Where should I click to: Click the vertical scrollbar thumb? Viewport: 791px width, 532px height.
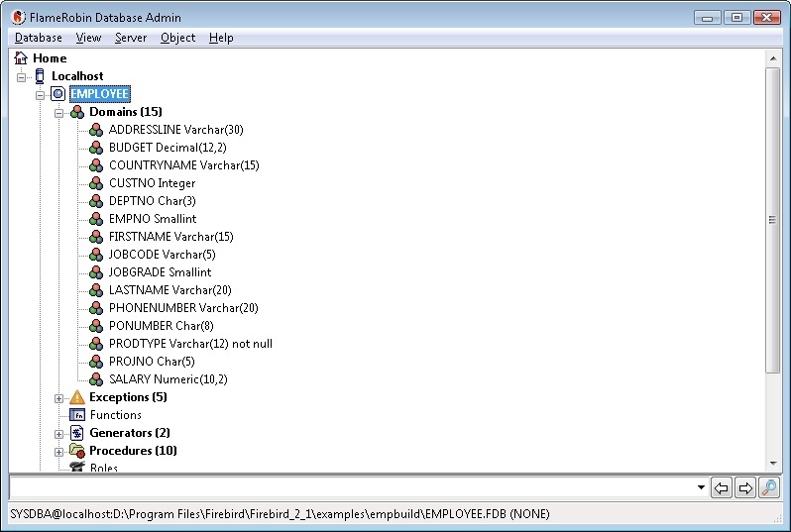[x=773, y=220]
